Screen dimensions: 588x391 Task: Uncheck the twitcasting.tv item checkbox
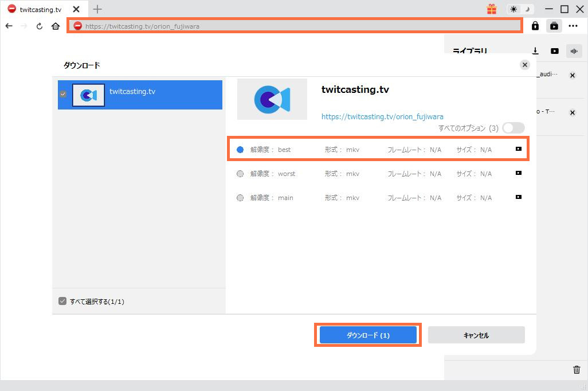click(x=63, y=94)
